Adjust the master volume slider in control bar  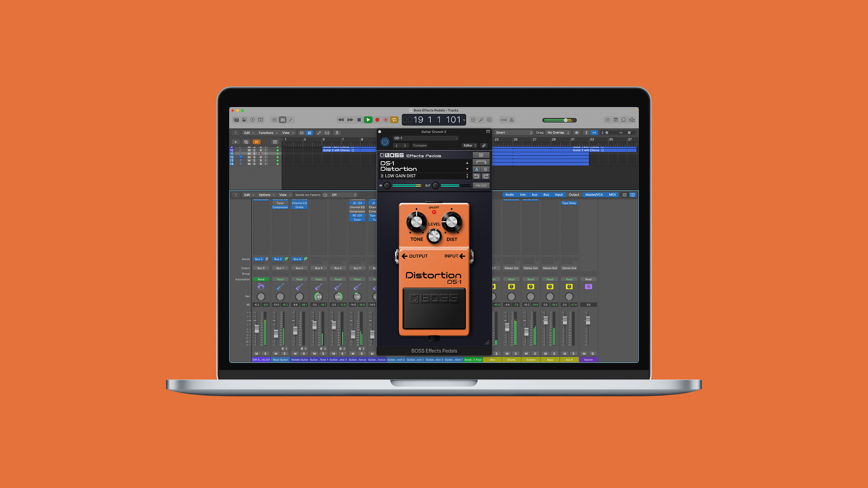click(x=559, y=120)
